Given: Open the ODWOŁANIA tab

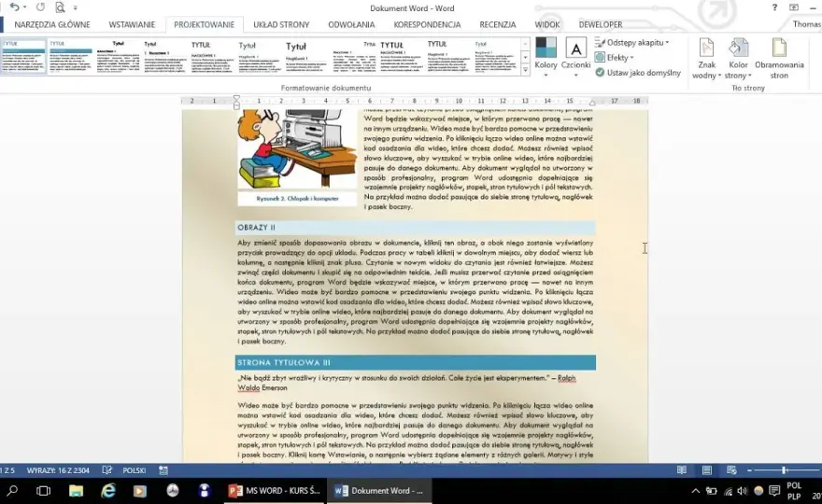Looking at the screenshot, I should tap(351, 24).
